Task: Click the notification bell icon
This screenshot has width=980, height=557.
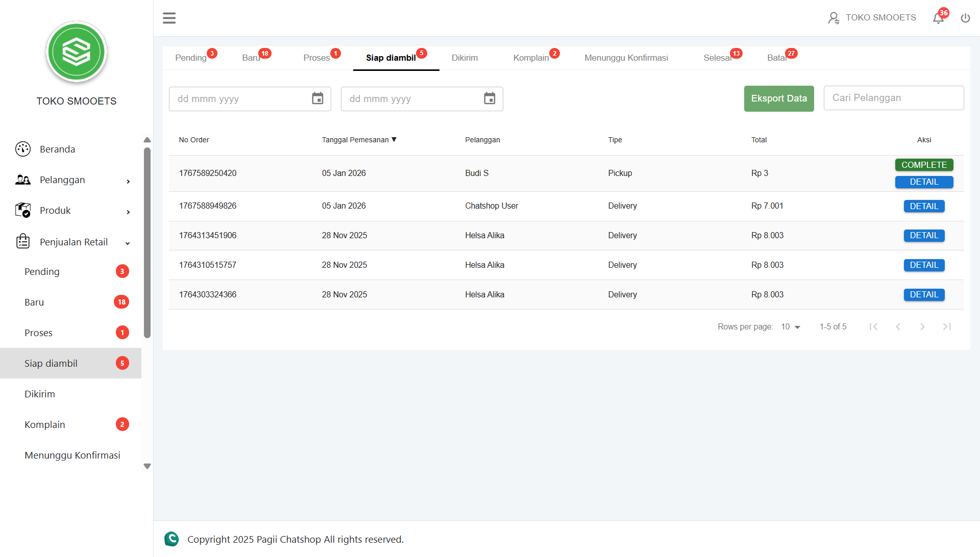Action: tap(938, 18)
